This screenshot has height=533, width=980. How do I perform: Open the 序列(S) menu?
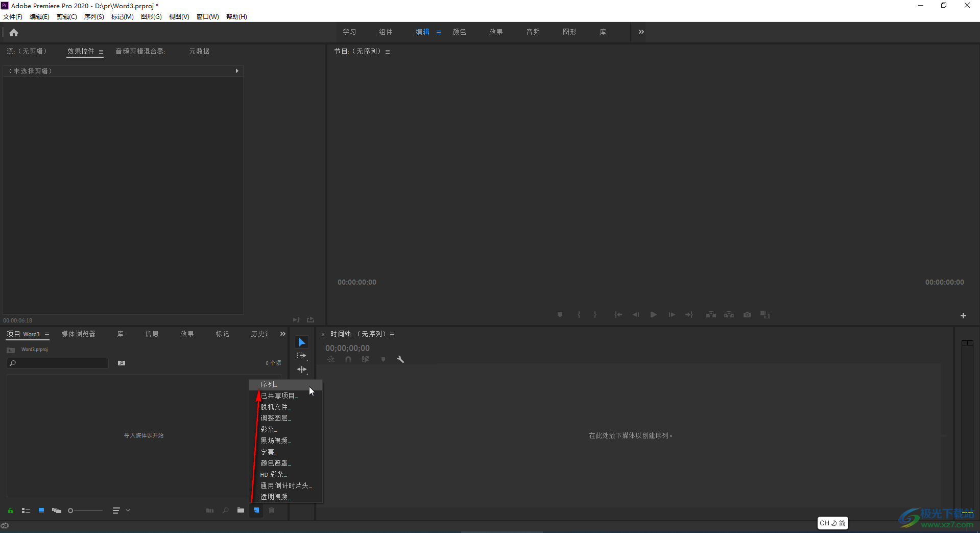click(94, 17)
